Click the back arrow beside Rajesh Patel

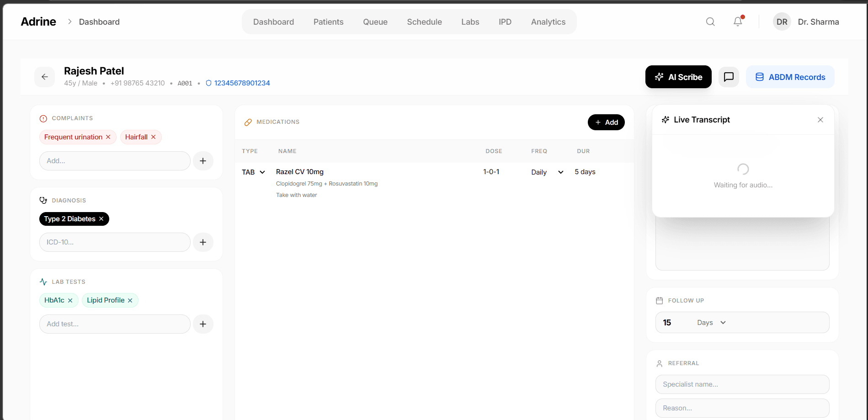[44, 77]
